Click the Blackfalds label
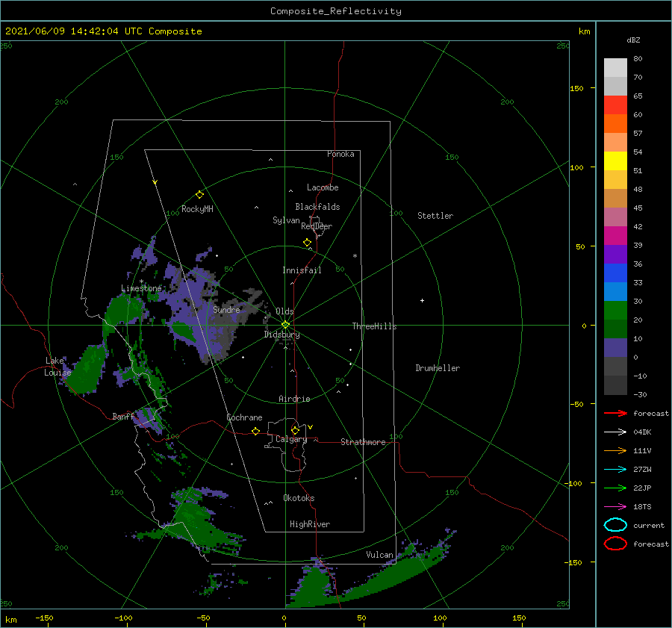This screenshot has height=628, width=672. point(317,207)
